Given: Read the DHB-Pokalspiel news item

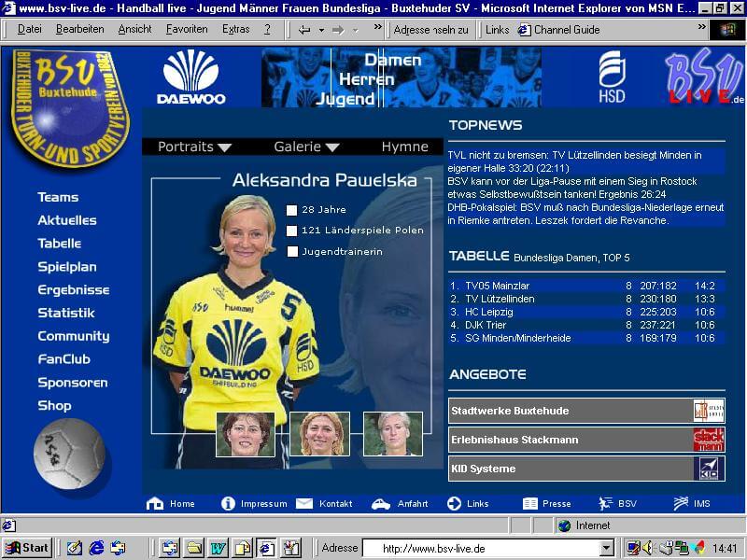Looking at the screenshot, I should pyautogui.click(x=585, y=214).
